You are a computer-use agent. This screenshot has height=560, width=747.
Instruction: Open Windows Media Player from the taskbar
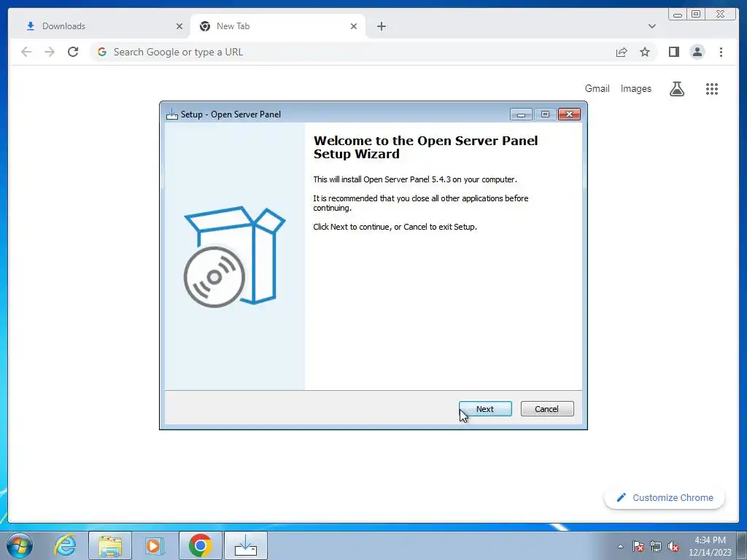click(154, 545)
